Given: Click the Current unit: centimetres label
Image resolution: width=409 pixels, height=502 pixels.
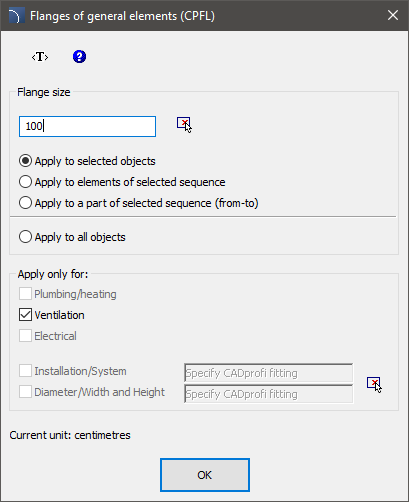Looking at the screenshot, I should click(70, 435).
